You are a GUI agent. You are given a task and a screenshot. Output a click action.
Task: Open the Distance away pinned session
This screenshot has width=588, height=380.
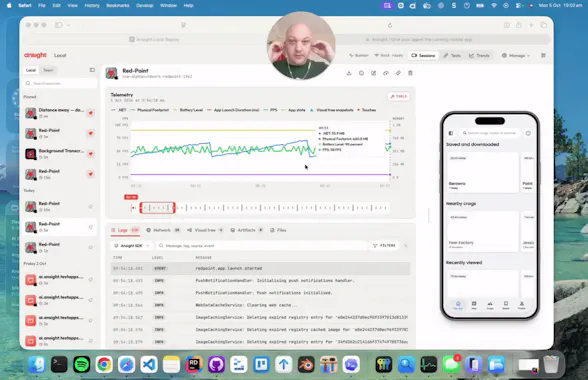[x=60, y=113]
